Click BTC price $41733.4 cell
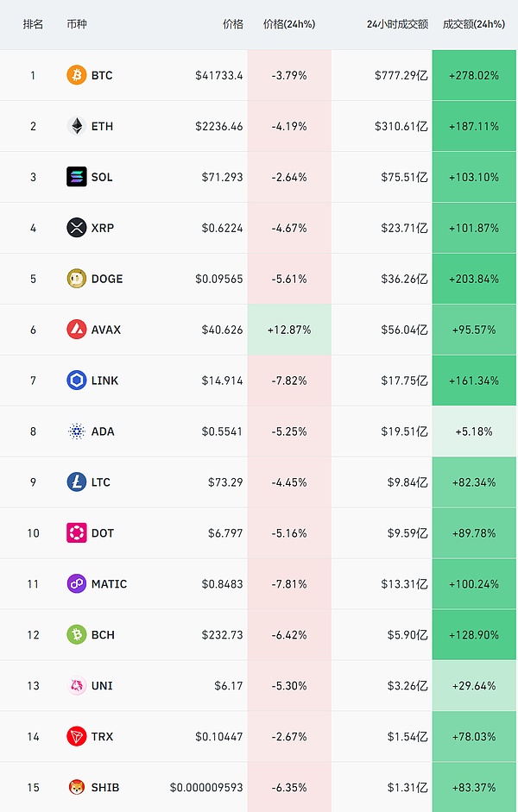 219,75
